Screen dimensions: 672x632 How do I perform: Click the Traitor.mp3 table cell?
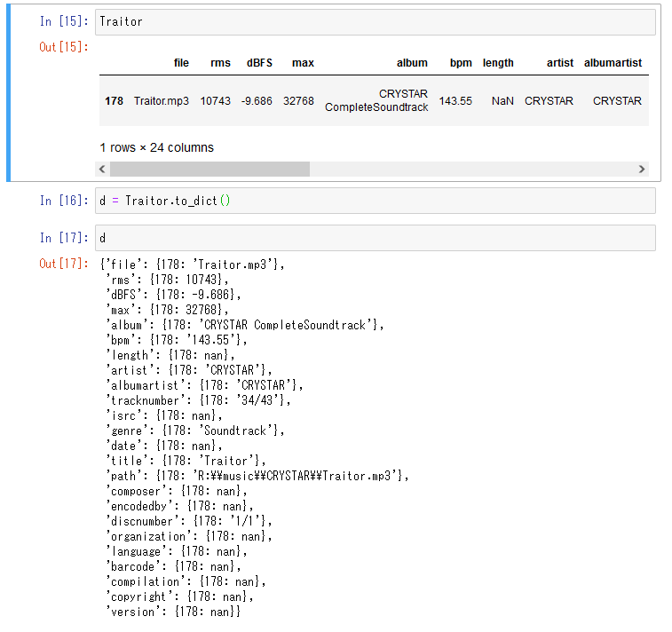162,101
